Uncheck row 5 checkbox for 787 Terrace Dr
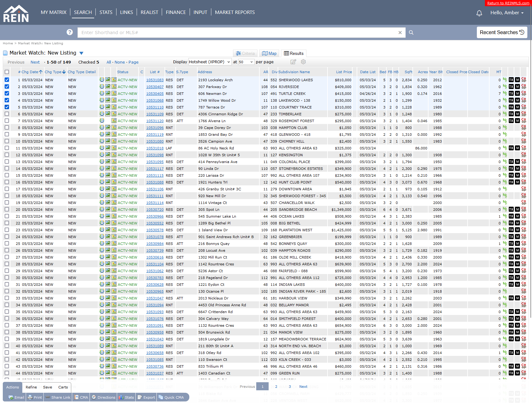Image resolution: width=532 pixels, height=403 pixels. coord(7,107)
